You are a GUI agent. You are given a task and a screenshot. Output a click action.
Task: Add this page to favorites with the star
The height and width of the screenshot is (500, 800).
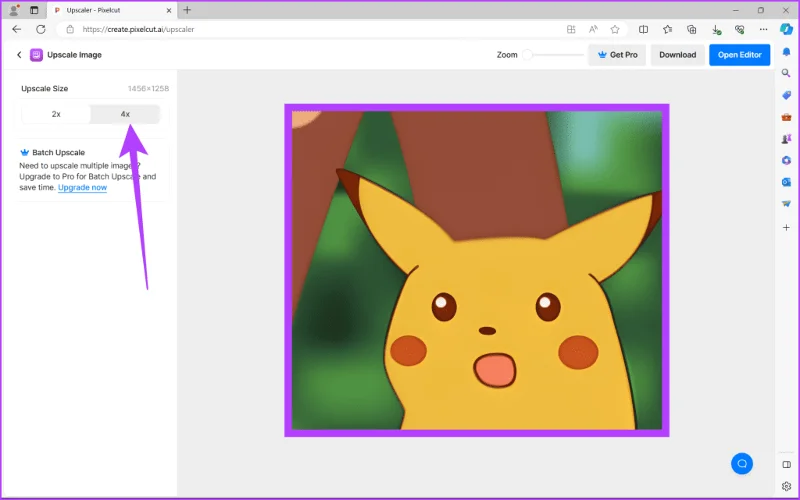[615, 30]
